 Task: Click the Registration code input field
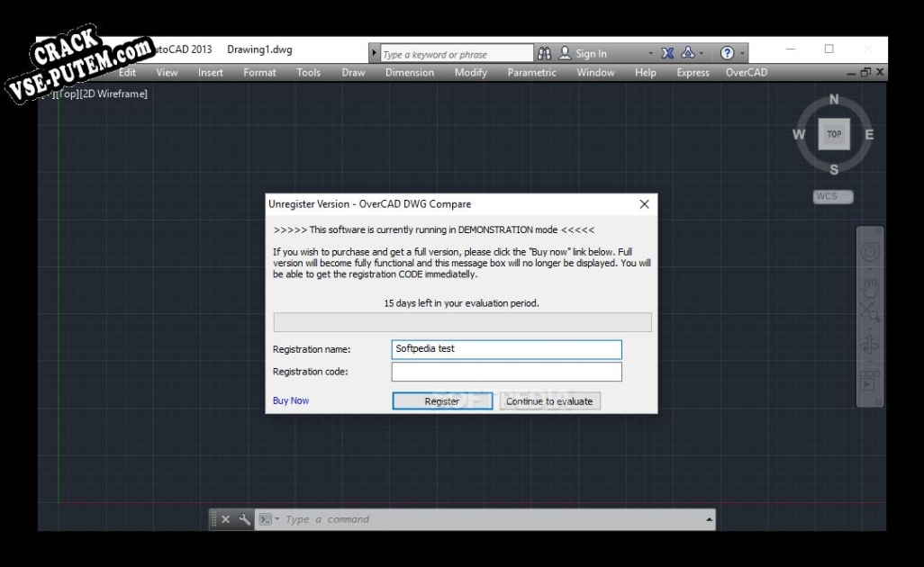click(x=506, y=372)
